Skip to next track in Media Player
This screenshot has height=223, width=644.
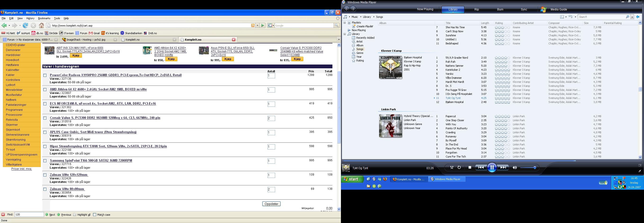[x=503, y=168]
